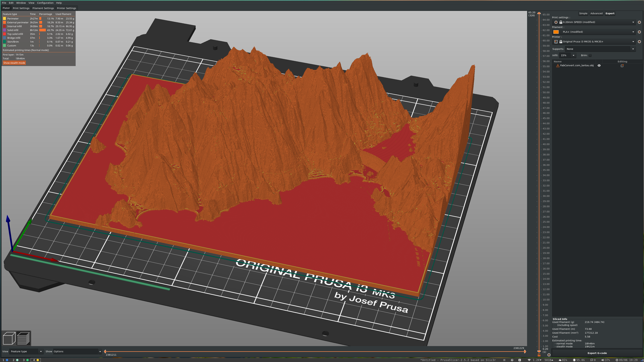Select Advanced mode button
The height and width of the screenshot is (362, 644).
(x=596, y=13)
